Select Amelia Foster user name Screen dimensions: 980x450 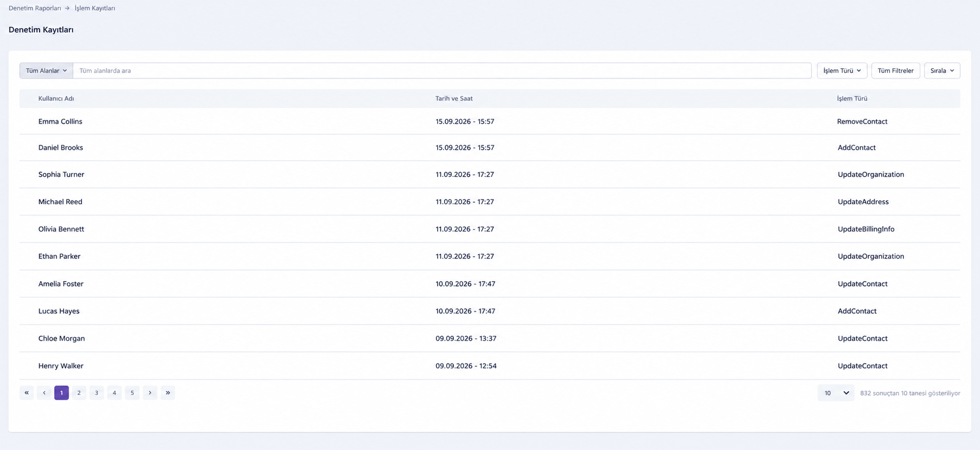point(61,284)
